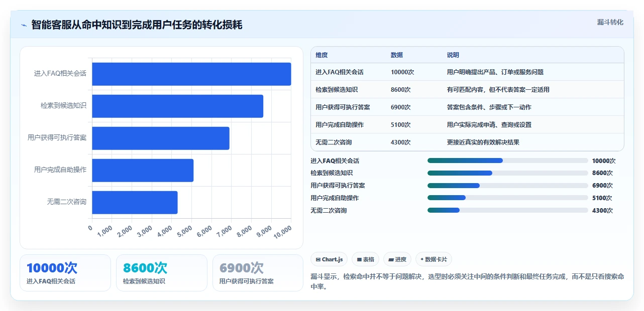Click description 更接近真实的有效解决结果
The width and height of the screenshot is (644, 311).
483,142
